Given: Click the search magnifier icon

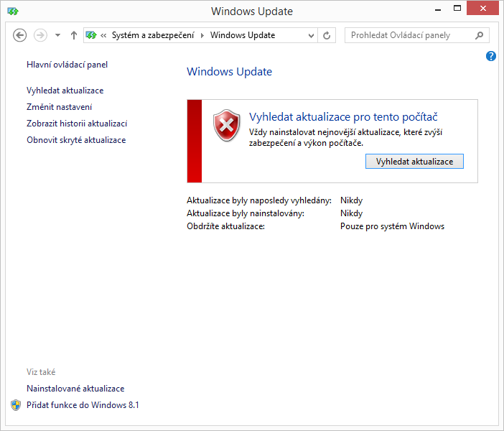Looking at the screenshot, I should click(x=480, y=35).
